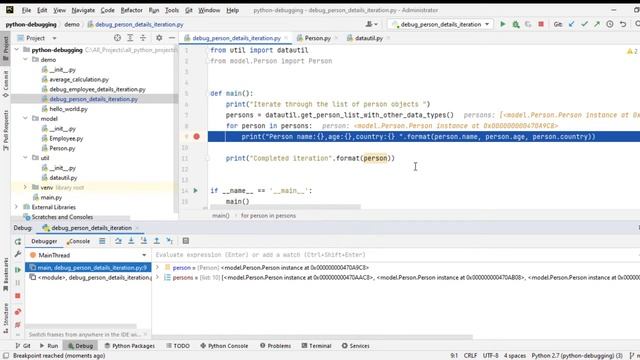640x360 pixels.
Task: Open Python Console tool window
Action: tap(224, 346)
